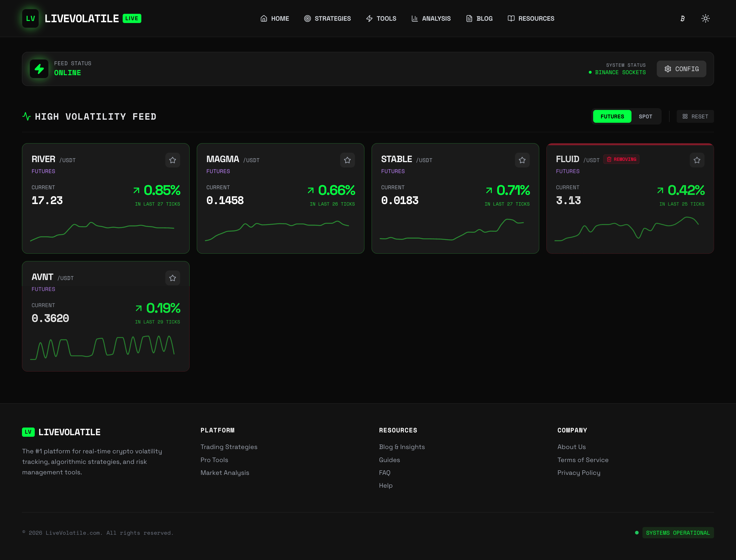The width and height of the screenshot is (736, 560).
Task: Click the Bitcoin icon in header
Action: 682,18
